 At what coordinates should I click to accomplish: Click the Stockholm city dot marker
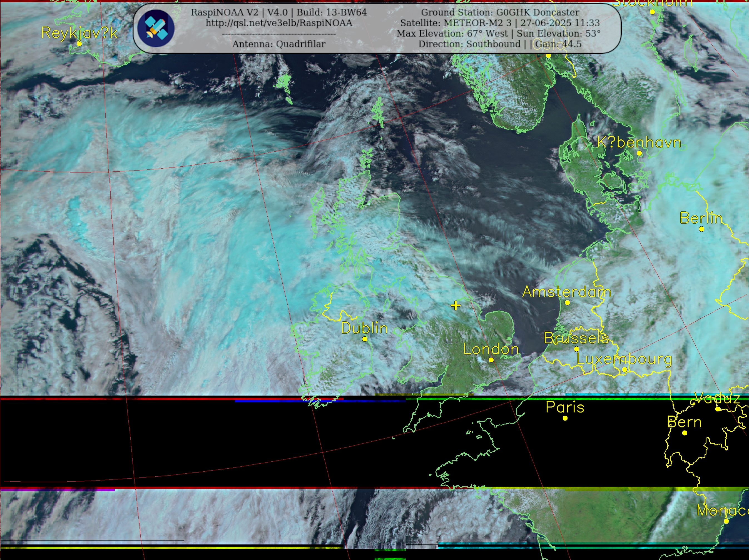(652, 12)
